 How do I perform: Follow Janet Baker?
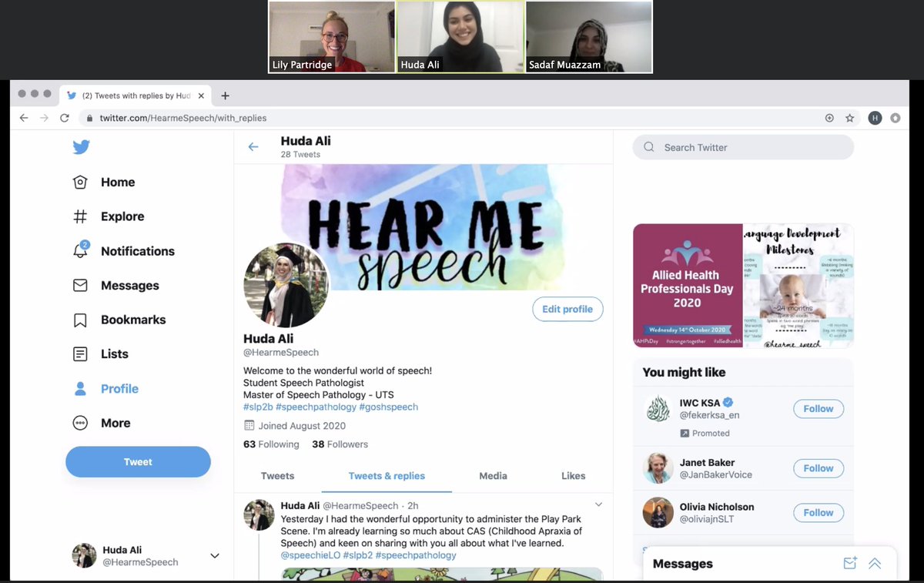pyautogui.click(x=819, y=468)
